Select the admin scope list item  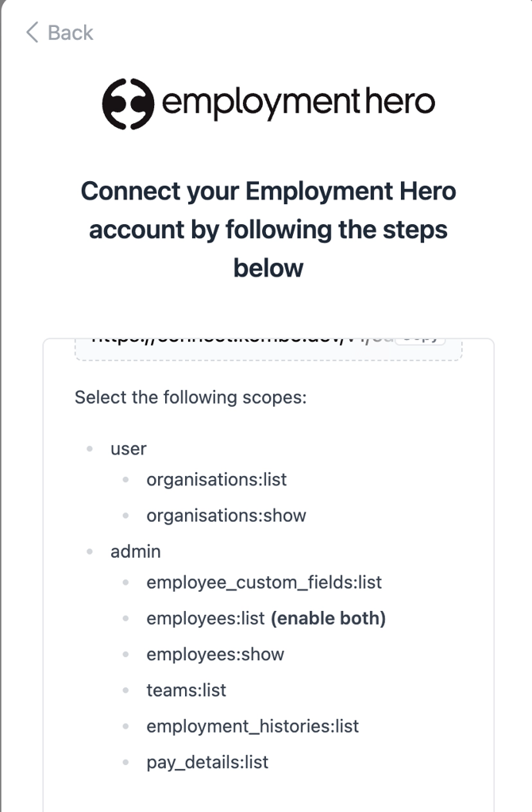tap(136, 551)
